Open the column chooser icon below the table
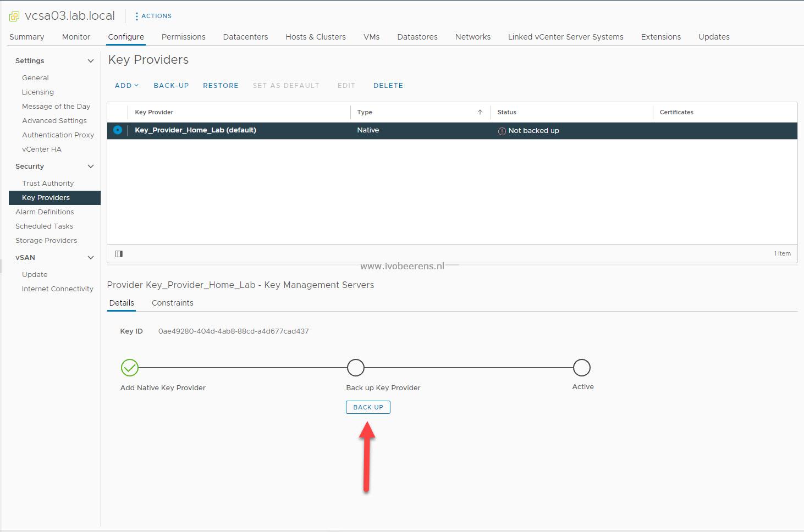 [x=119, y=254]
